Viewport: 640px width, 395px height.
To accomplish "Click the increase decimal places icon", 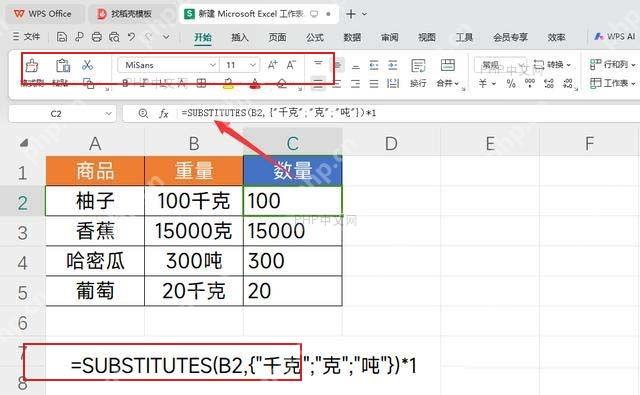I will pos(549,84).
